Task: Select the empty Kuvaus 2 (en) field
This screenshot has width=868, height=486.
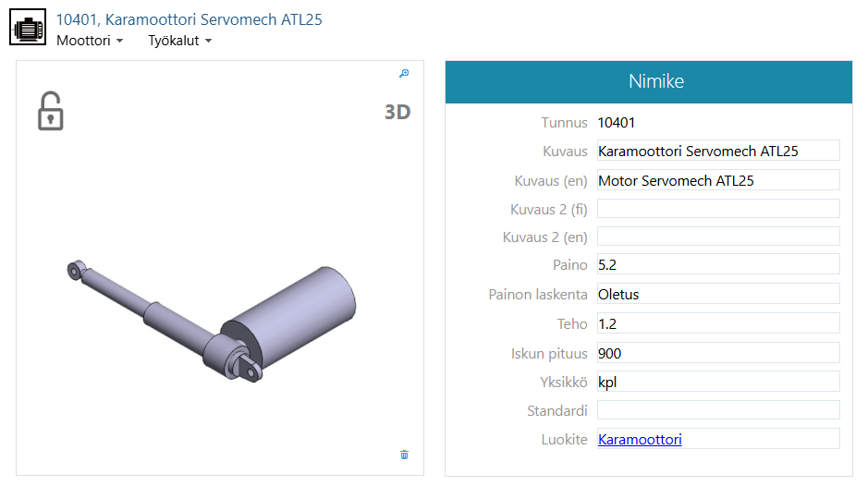Action: pyautogui.click(x=718, y=237)
